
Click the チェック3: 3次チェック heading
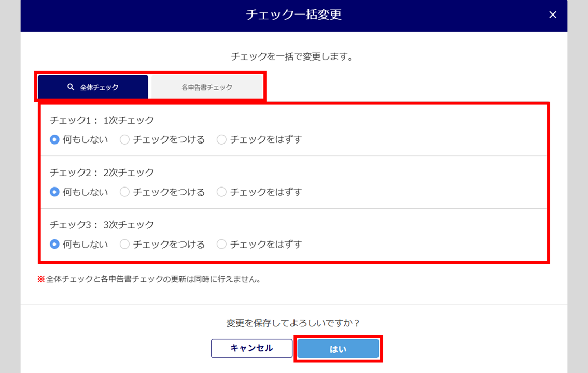point(102,225)
